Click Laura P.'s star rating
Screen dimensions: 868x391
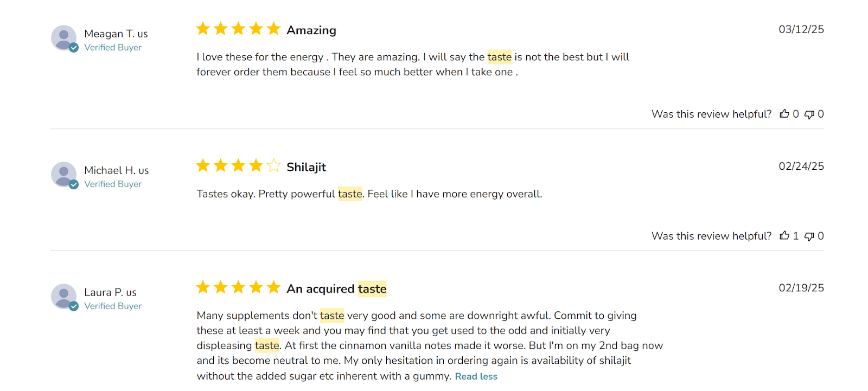(238, 287)
